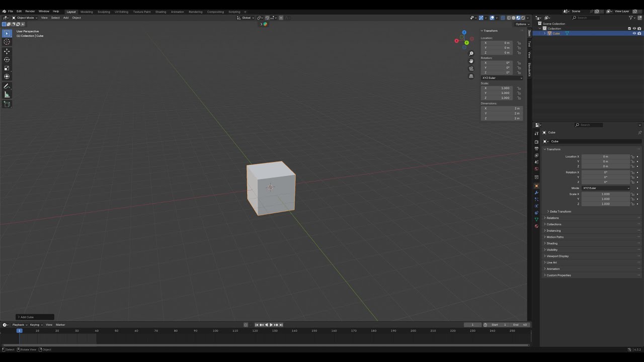Select the Add Cube tool

[7, 104]
